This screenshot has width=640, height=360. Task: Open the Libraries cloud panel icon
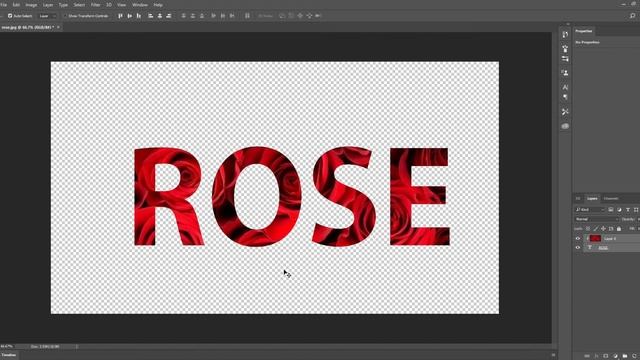565,126
